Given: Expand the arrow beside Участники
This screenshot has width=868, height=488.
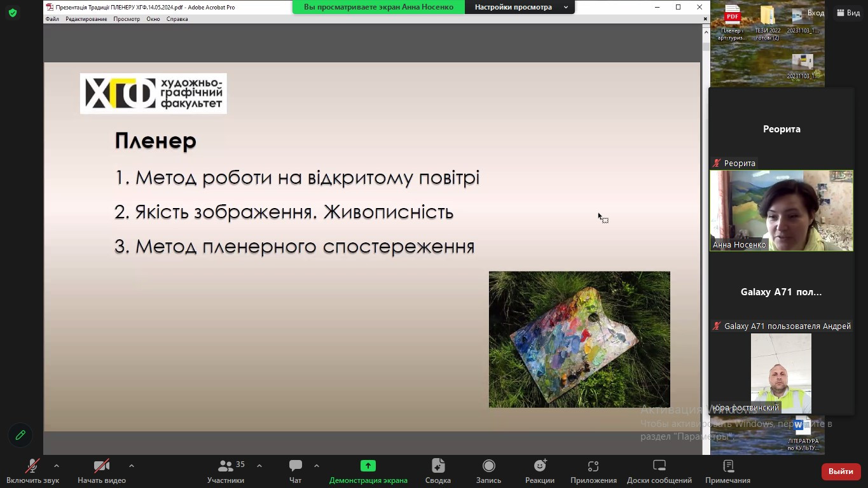Looking at the screenshot, I should pyautogui.click(x=259, y=466).
